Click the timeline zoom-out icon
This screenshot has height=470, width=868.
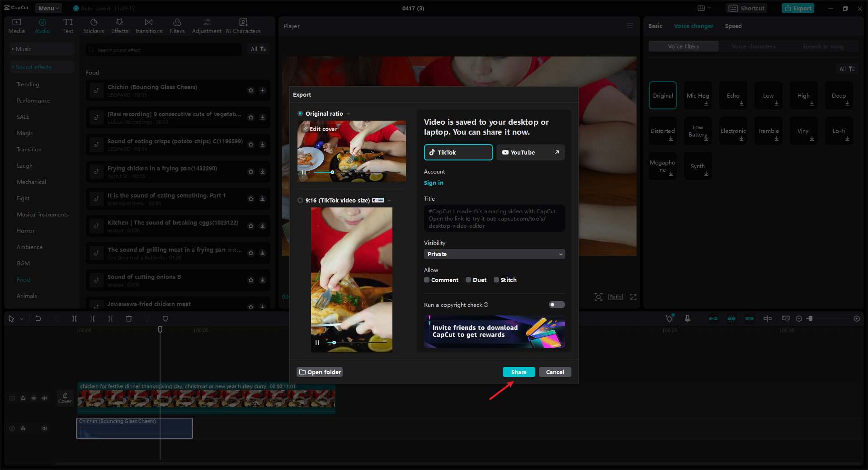pos(799,319)
